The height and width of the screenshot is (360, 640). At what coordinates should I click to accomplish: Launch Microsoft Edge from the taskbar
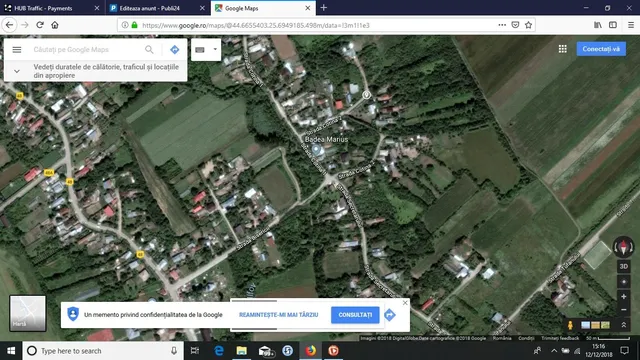click(219, 351)
